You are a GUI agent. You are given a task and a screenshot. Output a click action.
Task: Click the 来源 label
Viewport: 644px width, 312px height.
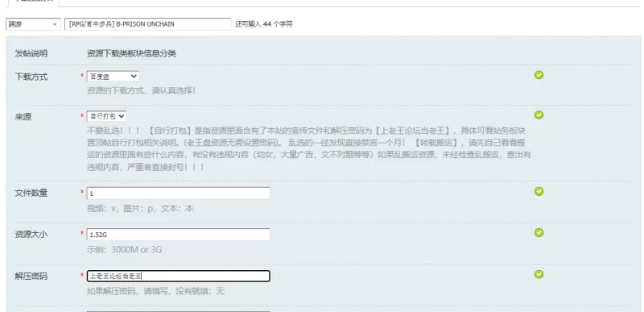[23, 117]
